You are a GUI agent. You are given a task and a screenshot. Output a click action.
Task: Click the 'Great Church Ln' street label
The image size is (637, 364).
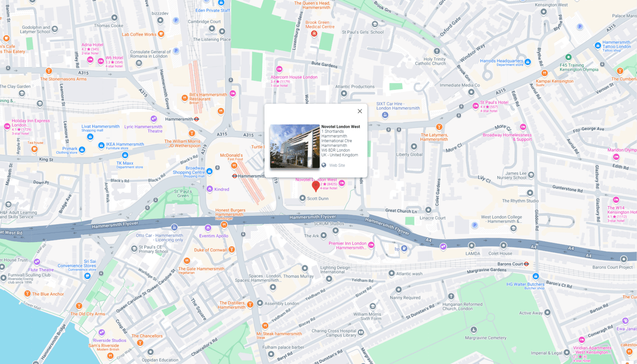[401, 211]
